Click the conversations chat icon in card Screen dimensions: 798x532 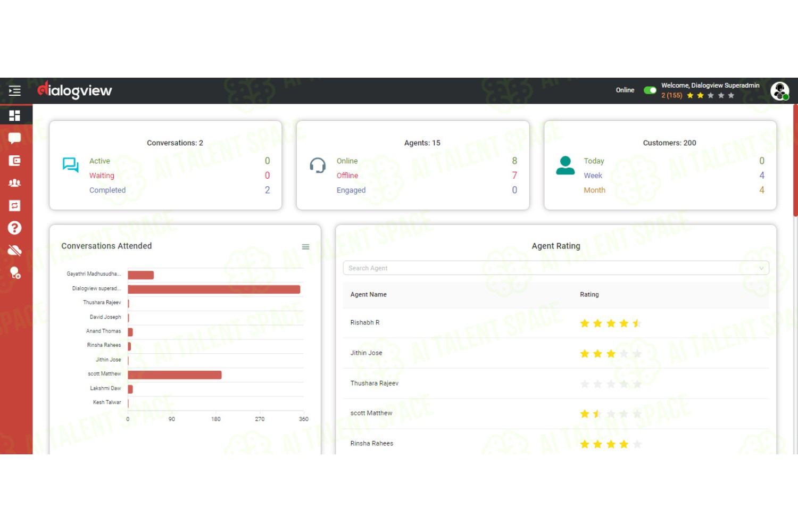click(70, 165)
